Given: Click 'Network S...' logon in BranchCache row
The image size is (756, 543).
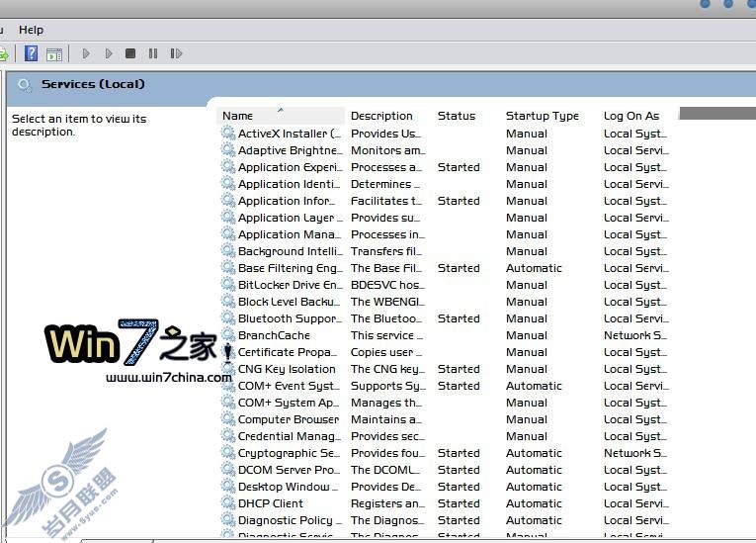Looking at the screenshot, I should pyautogui.click(x=635, y=335).
